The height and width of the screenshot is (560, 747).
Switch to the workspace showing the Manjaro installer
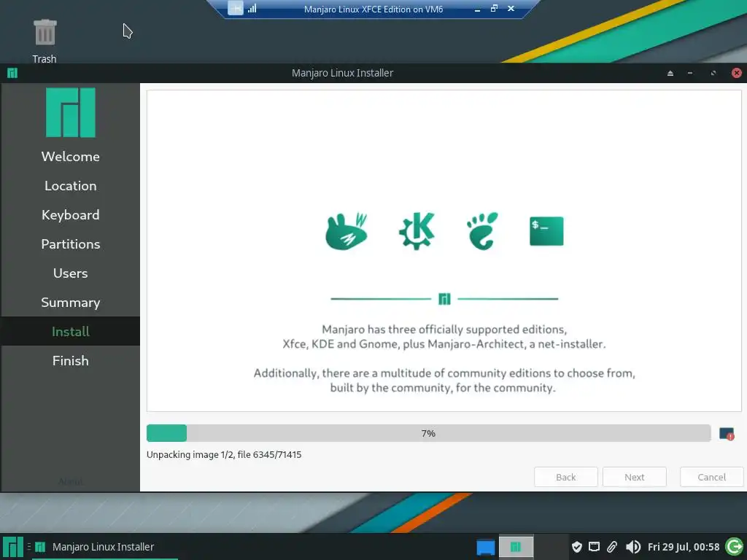click(x=516, y=547)
